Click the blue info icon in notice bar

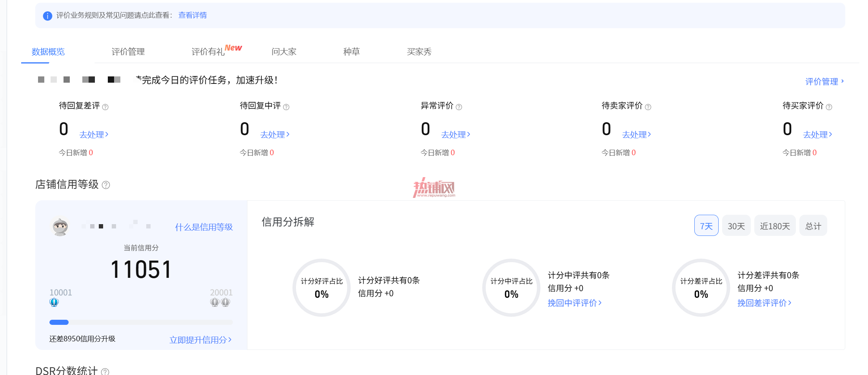(x=47, y=16)
